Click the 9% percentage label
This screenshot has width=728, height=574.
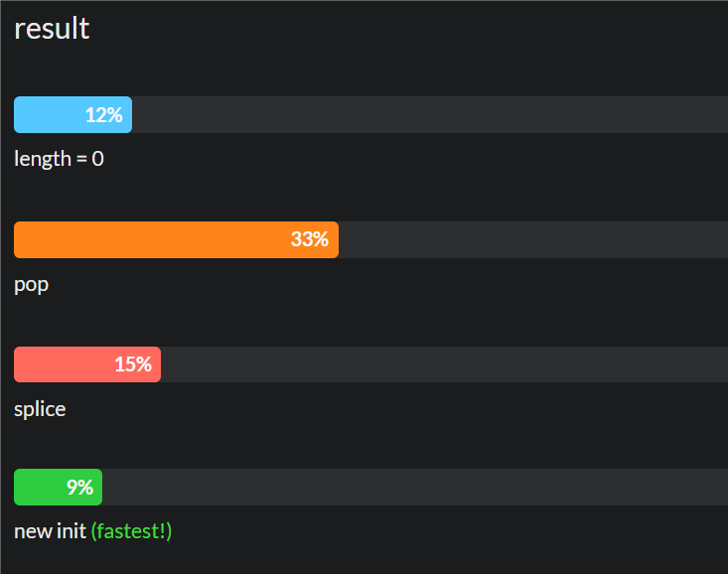coord(79,488)
